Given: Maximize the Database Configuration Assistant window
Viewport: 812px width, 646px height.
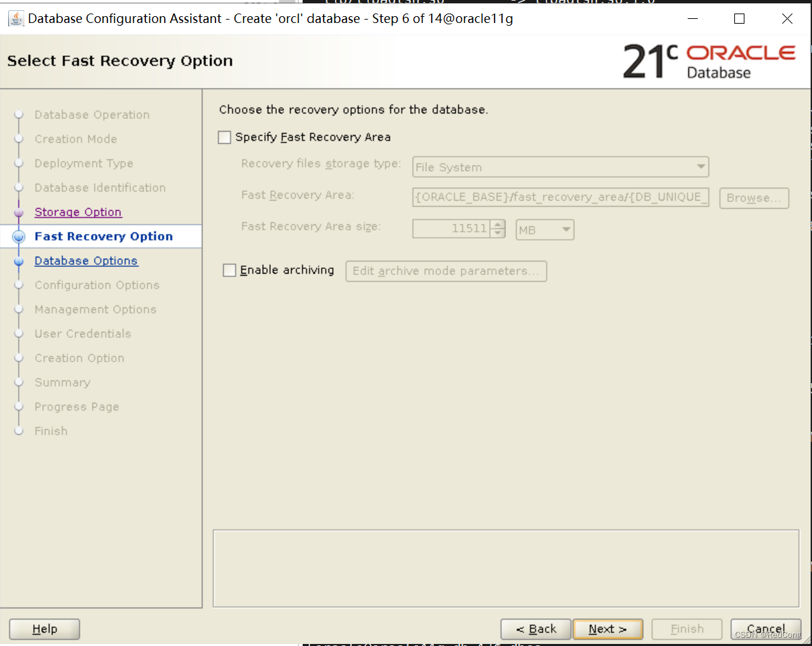Looking at the screenshot, I should tap(739, 19).
